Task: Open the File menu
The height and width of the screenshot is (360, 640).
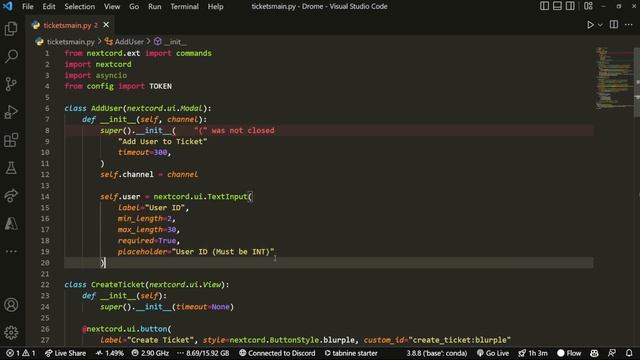Action: pos(28,7)
